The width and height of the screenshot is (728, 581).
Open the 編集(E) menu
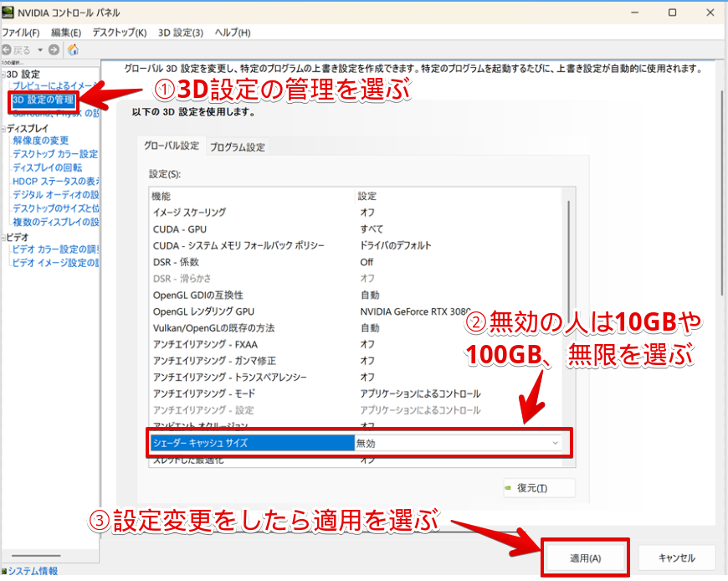pyautogui.click(x=66, y=33)
